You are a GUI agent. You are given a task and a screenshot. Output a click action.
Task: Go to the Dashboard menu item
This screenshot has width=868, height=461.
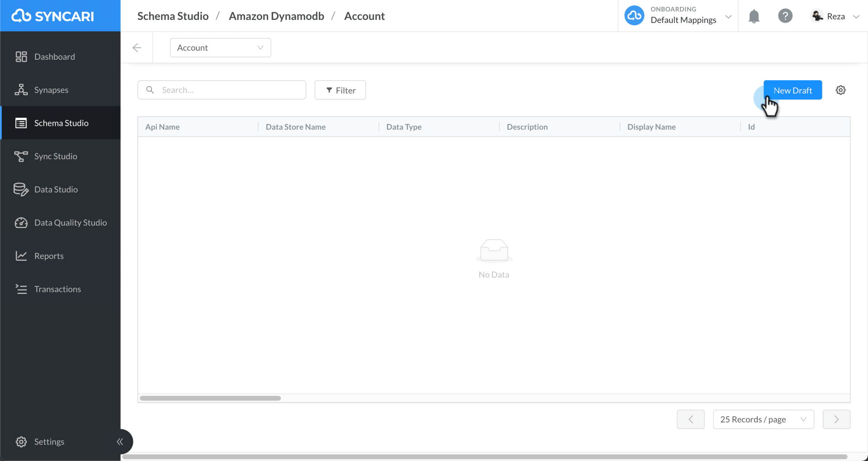tap(60, 57)
